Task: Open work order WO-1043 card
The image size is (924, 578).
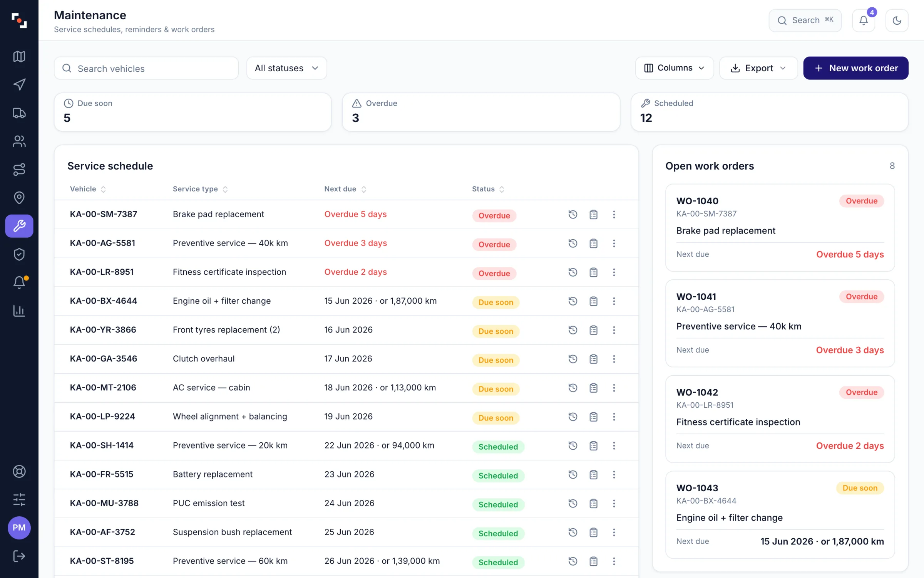Action: tap(780, 515)
